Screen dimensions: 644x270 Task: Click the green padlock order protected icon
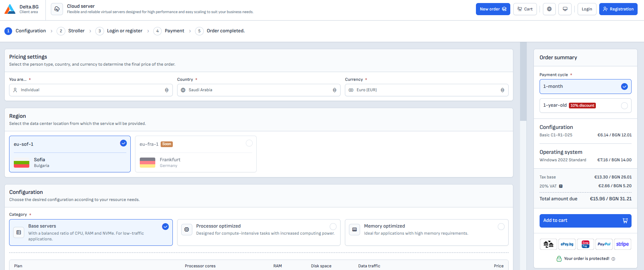[x=559, y=259]
